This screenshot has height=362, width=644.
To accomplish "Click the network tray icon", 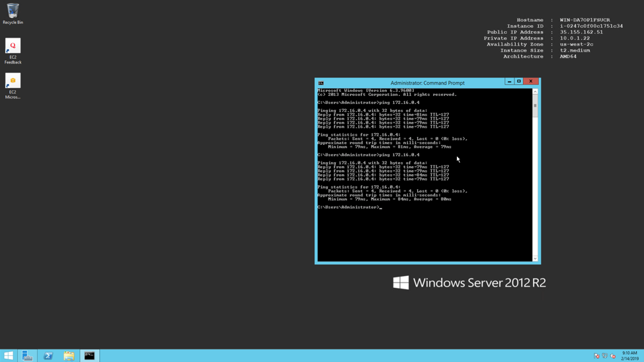I will [x=604, y=356].
